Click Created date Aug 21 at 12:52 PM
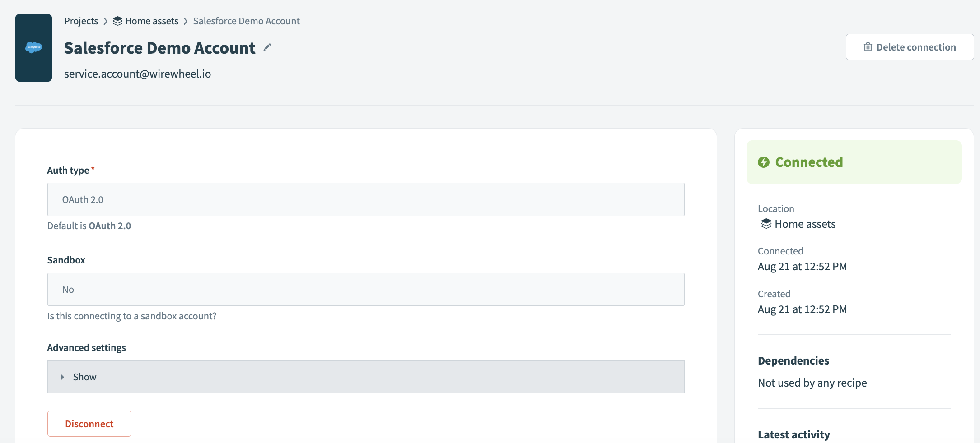 pyautogui.click(x=802, y=309)
